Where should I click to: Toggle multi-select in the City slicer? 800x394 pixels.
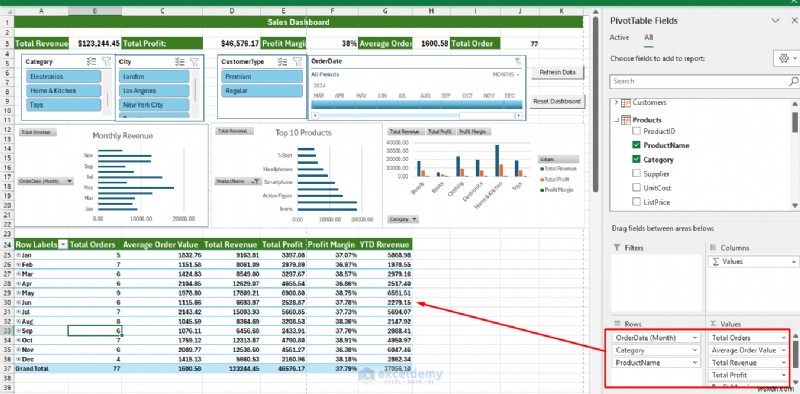(x=180, y=61)
